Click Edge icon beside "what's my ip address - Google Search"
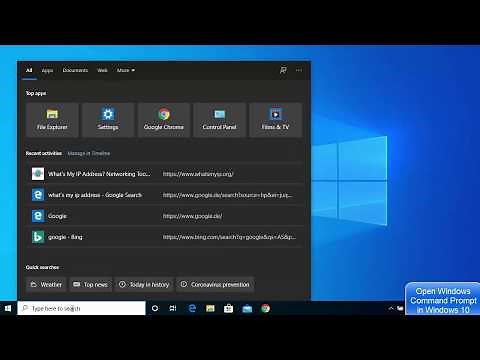Screen dimensions: 480x360 [x=38, y=195]
